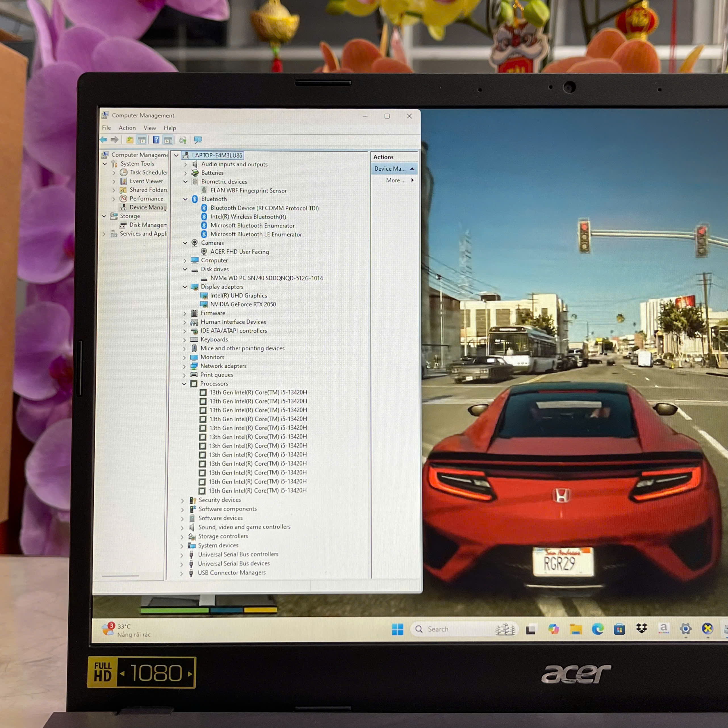
Task: Select Performance in the console tree
Action: (x=147, y=198)
